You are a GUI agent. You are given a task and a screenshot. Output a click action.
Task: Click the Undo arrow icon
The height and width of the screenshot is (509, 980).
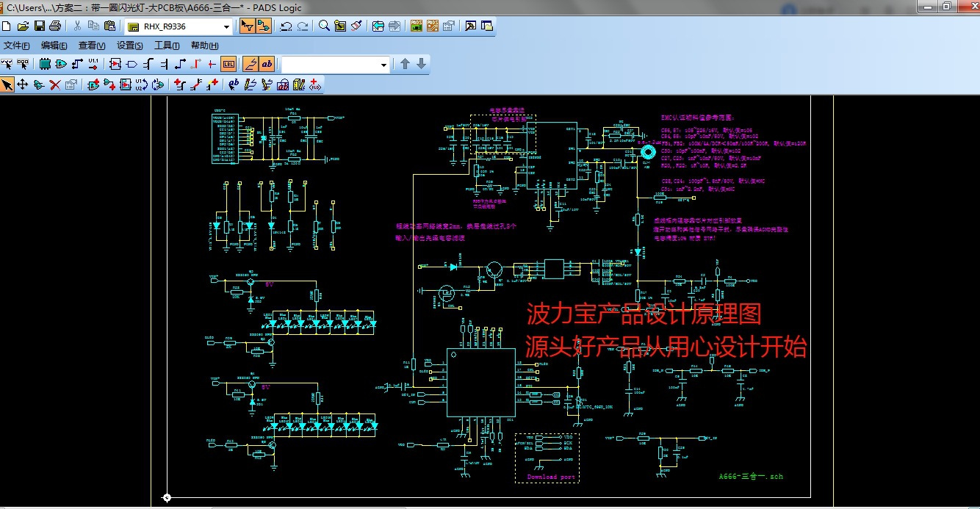[x=286, y=26]
